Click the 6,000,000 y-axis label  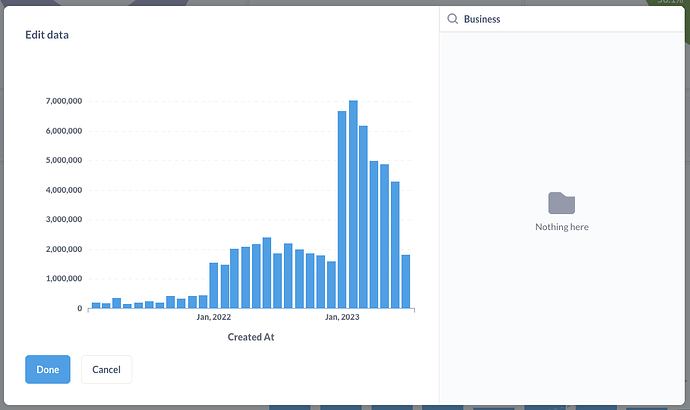point(64,131)
